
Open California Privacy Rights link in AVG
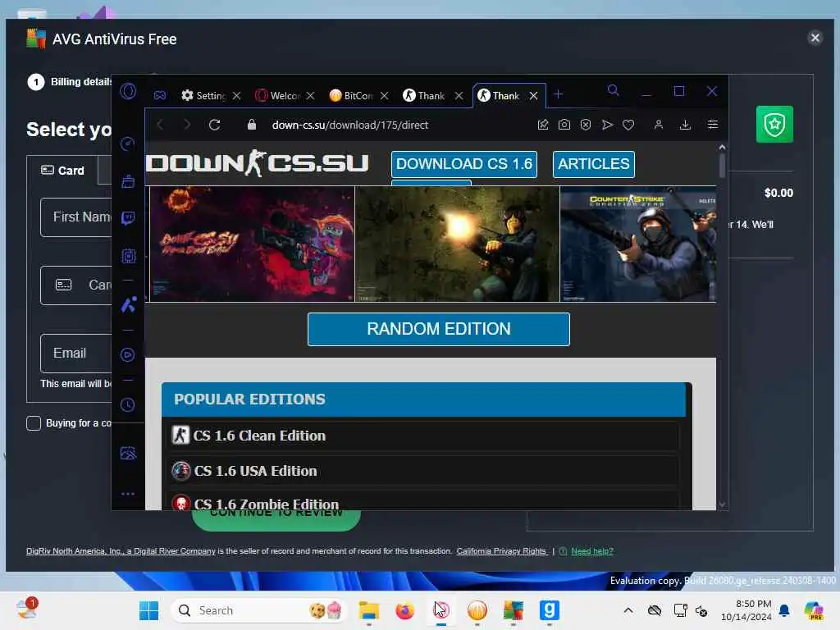click(501, 551)
